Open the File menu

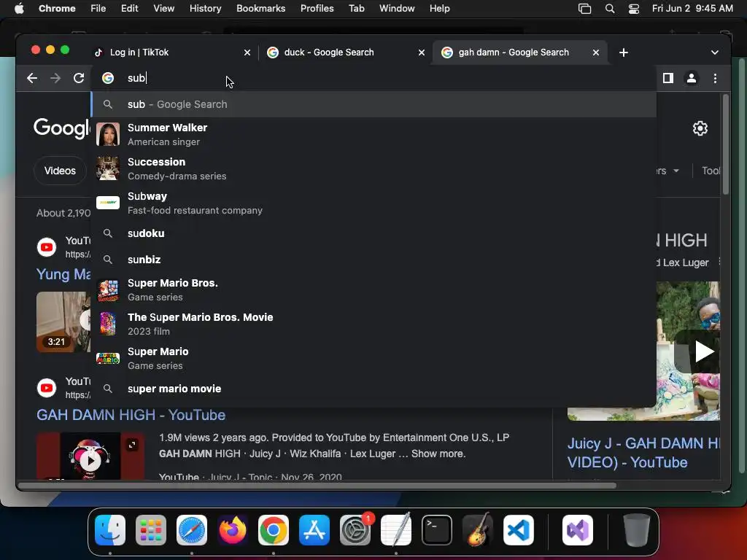(98, 9)
